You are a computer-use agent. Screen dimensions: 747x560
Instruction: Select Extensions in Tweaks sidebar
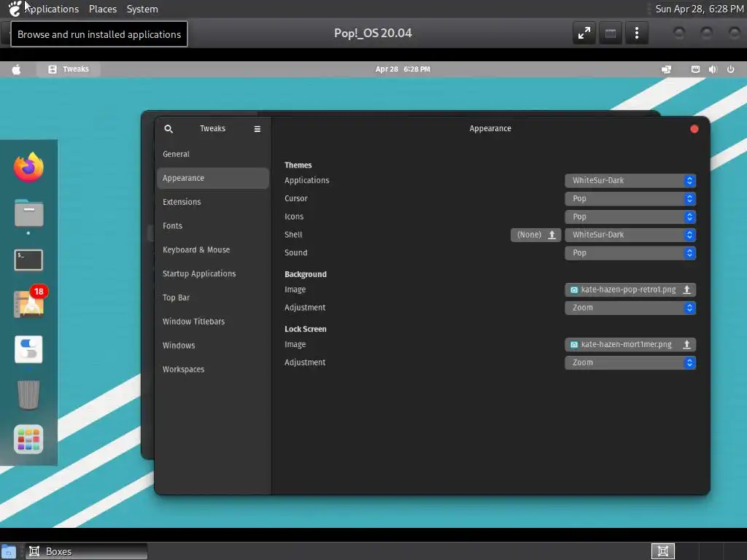[213, 202]
